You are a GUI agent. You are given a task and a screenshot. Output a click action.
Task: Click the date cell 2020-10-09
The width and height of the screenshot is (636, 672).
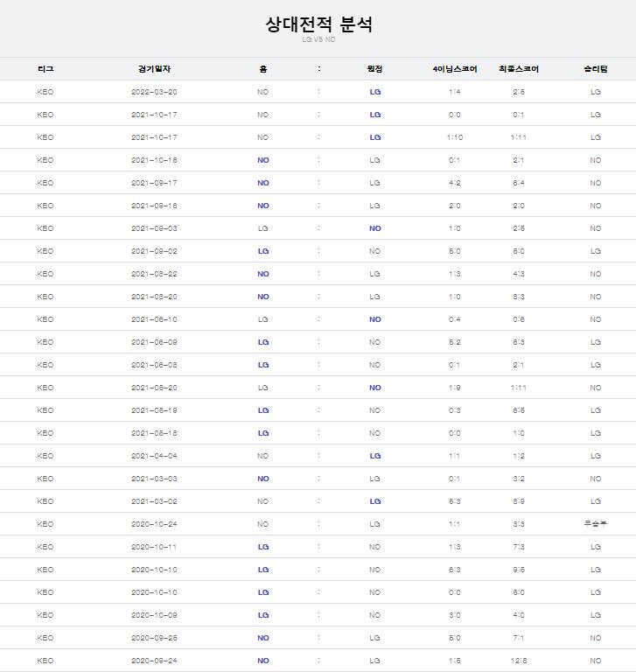(154, 614)
